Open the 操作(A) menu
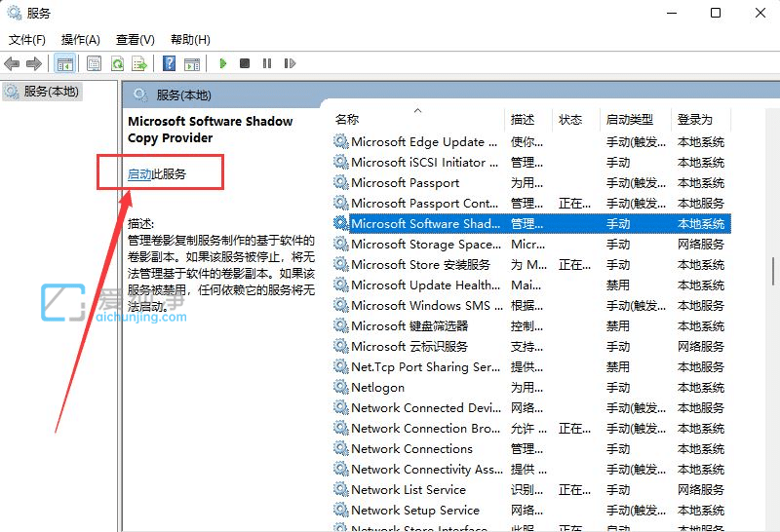Screen dimensions: 780x532 [81, 40]
